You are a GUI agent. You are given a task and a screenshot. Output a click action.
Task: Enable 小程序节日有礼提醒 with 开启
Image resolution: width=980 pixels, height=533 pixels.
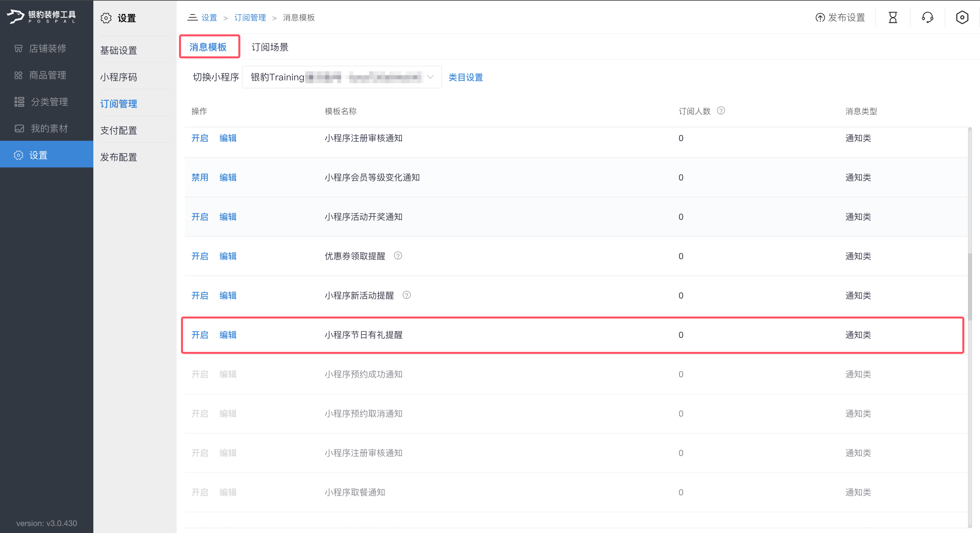pos(199,335)
